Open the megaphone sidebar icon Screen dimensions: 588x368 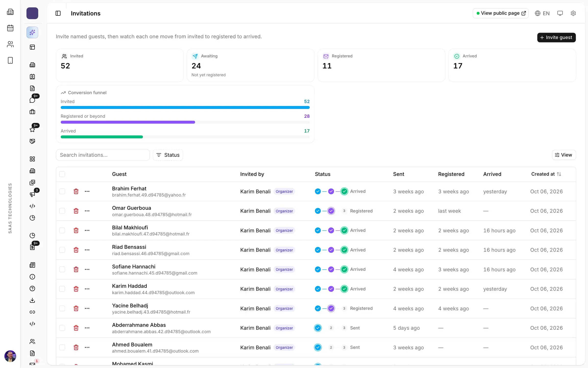coord(32,194)
